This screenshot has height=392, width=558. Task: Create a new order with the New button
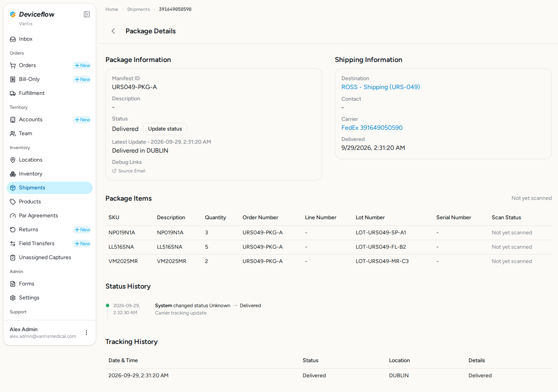click(x=82, y=65)
